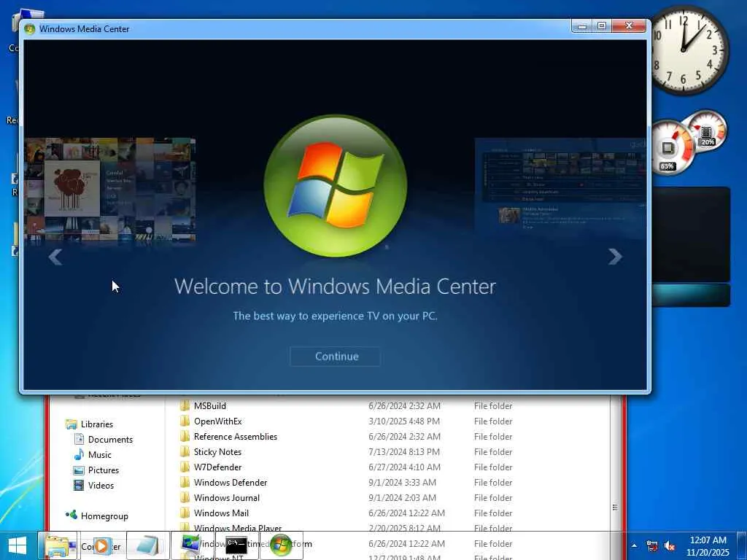
Task: Select the Reference Assemblies folder icon
Action: 185,436
